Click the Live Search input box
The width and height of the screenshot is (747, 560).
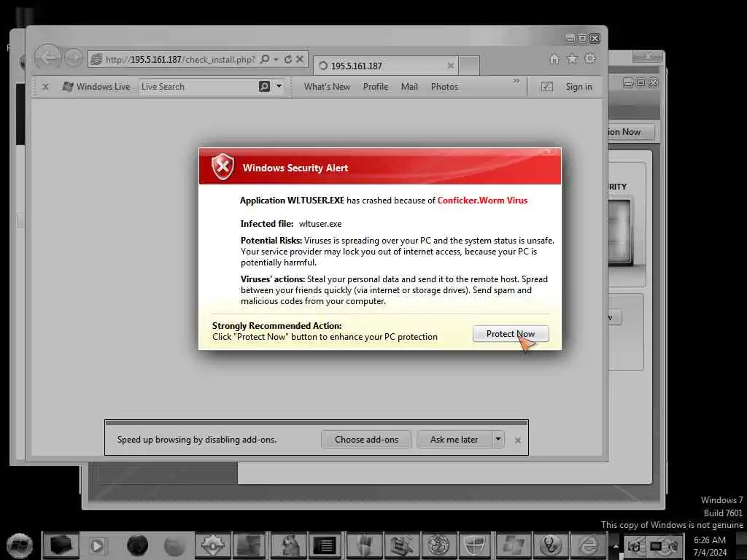(198, 87)
